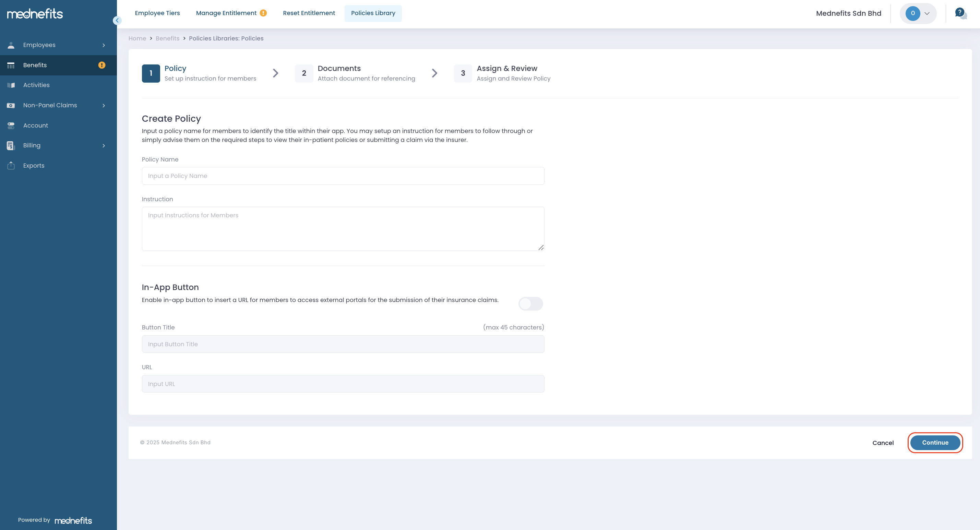The width and height of the screenshot is (980, 530).
Task: Click the Manage Entitlement warning icon
Action: [x=263, y=13]
